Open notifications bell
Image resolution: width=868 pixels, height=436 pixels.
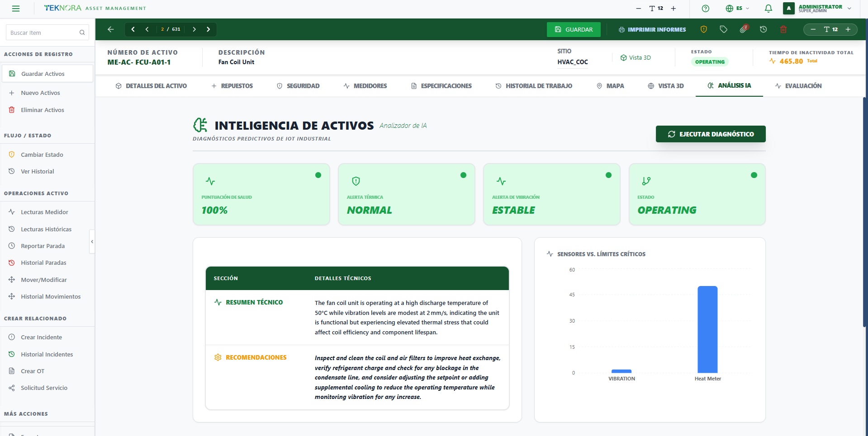[x=768, y=9]
